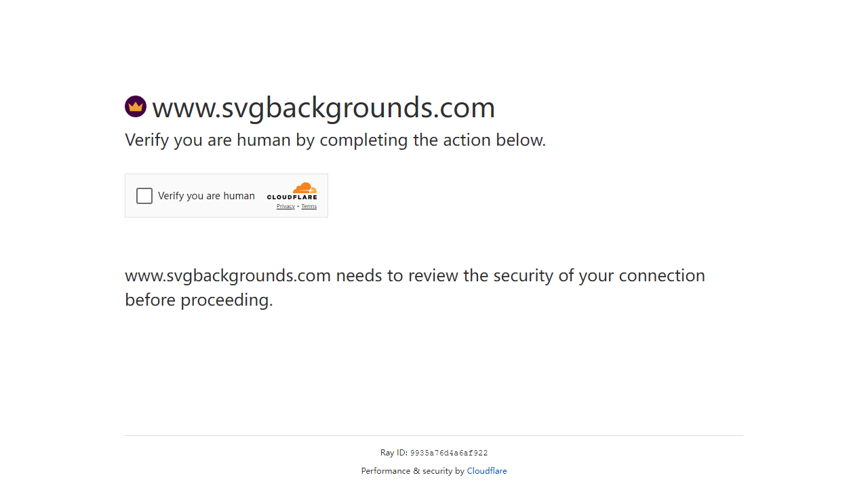This screenshot has height=488, width=868.
Task: Click the horizontal divider above the footer
Action: [x=434, y=435]
